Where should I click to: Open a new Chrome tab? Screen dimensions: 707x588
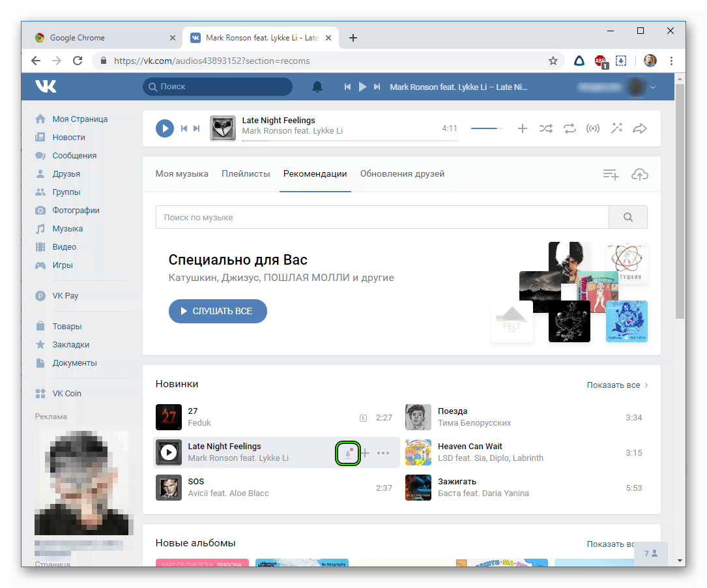[353, 38]
